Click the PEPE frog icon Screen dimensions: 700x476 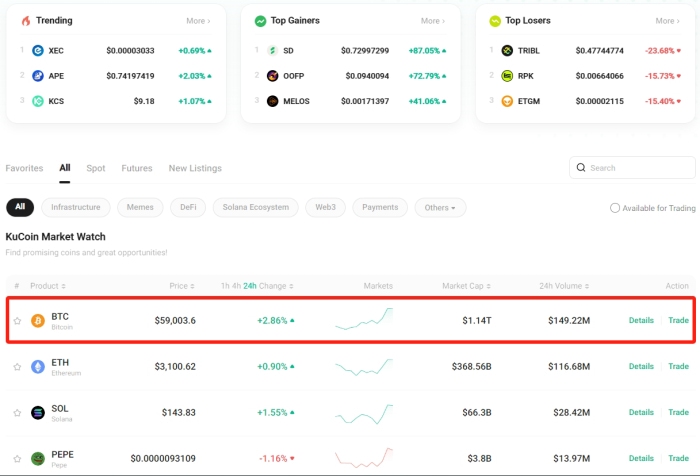38,458
